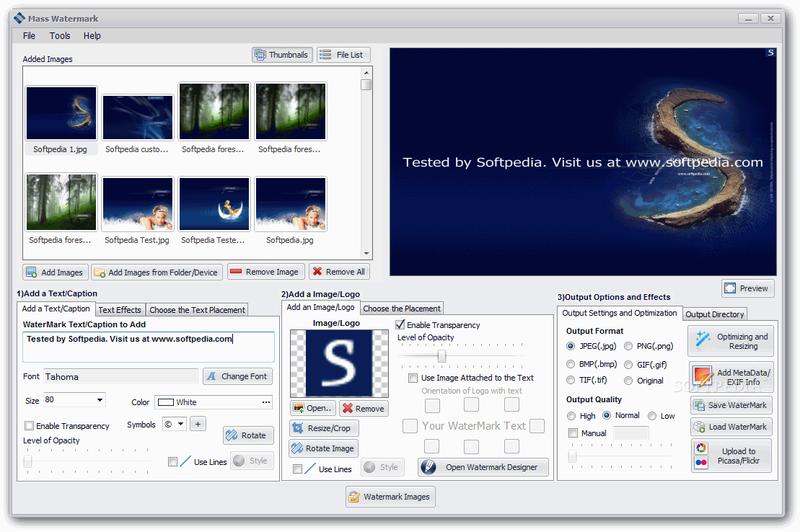Open the Tools menu
This screenshot has height=532, width=800.
click(x=60, y=35)
